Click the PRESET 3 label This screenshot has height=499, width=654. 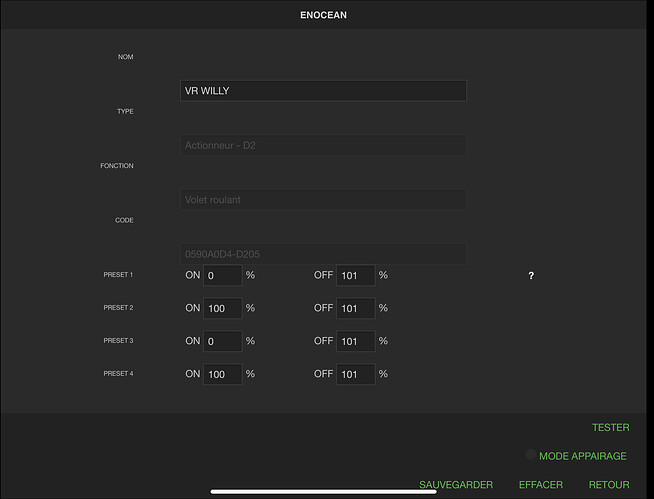pos(118,340)
